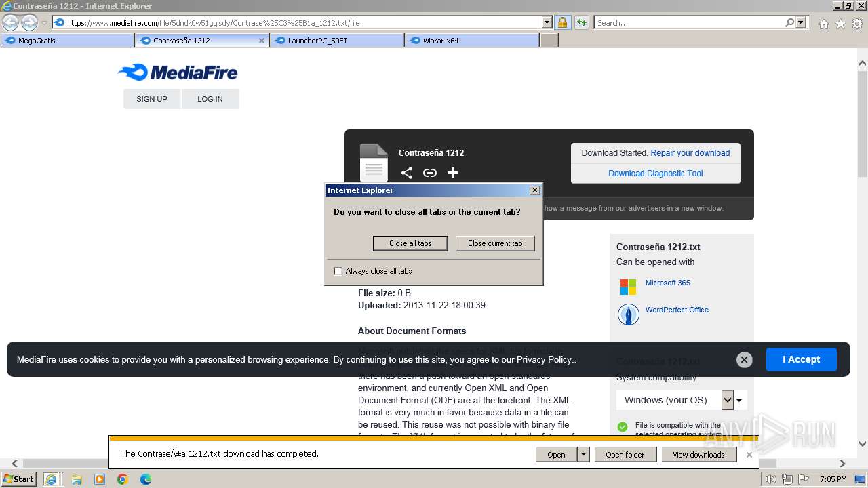Expand the Open button dropdown arrow
Screen dimensions: 868x488
(x=583, y=455)
